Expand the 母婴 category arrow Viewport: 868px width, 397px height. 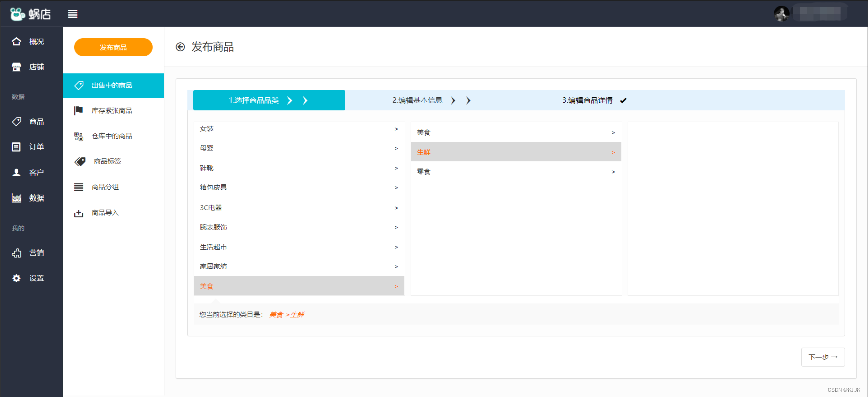396,148
